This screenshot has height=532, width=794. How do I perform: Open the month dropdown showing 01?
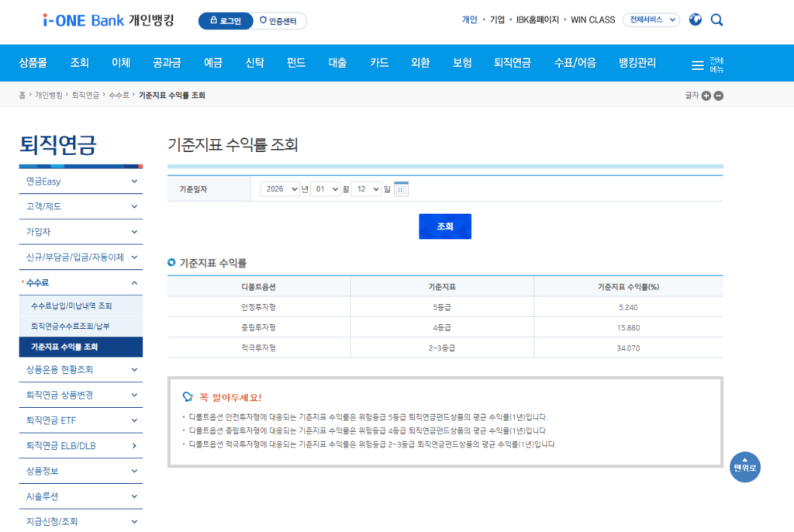[x=325, y=189]
